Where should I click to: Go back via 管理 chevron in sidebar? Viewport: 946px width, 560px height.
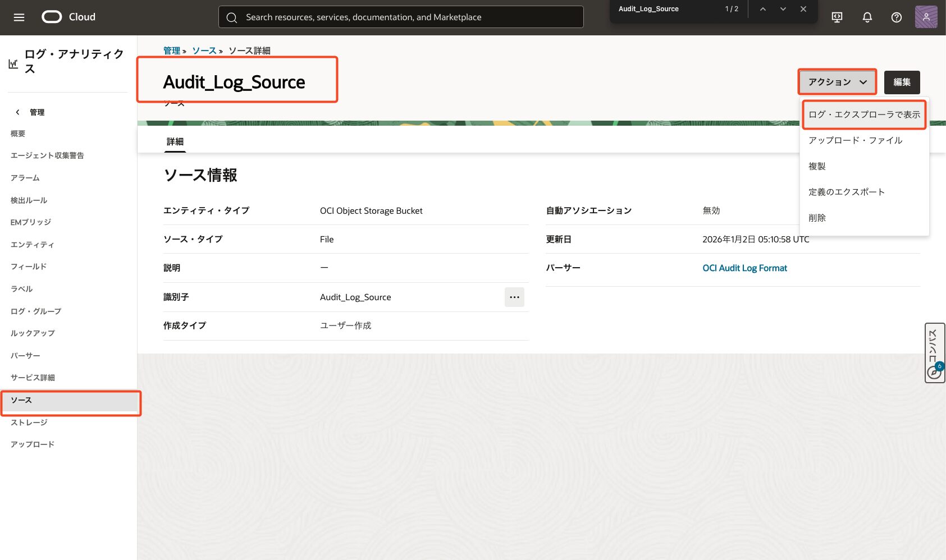(x=18, y=112)
